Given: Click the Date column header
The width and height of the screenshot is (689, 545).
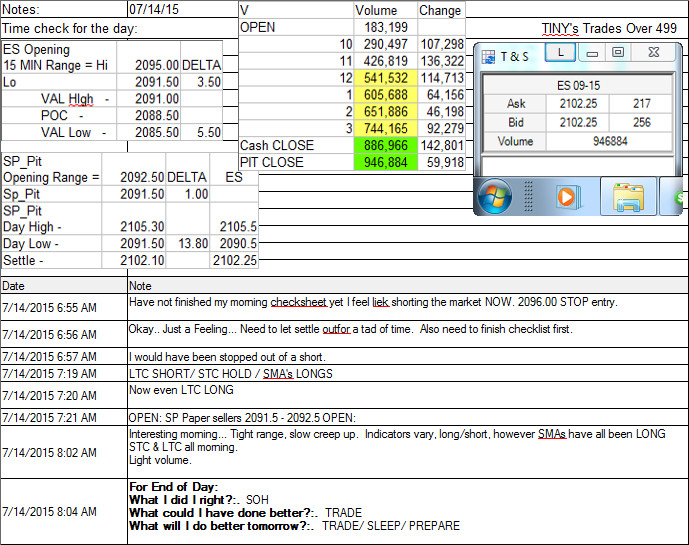Looking at the screenshot, I should click(64, 286).
